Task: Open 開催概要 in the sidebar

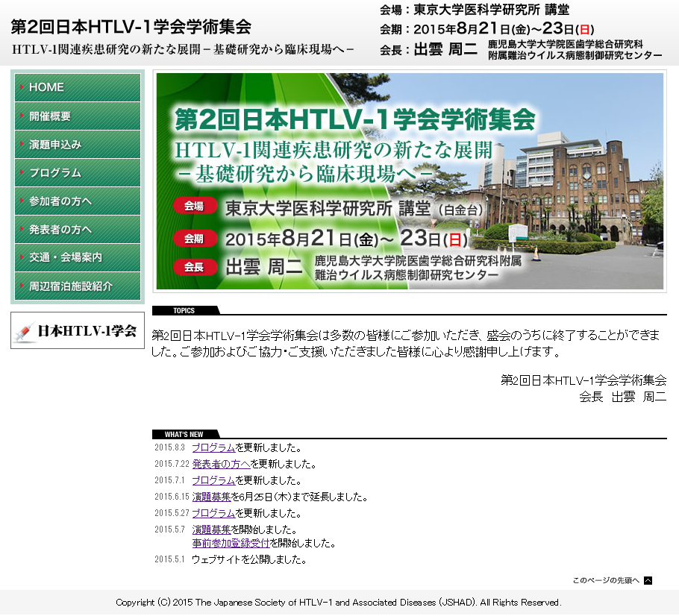Action: [78, 116]
